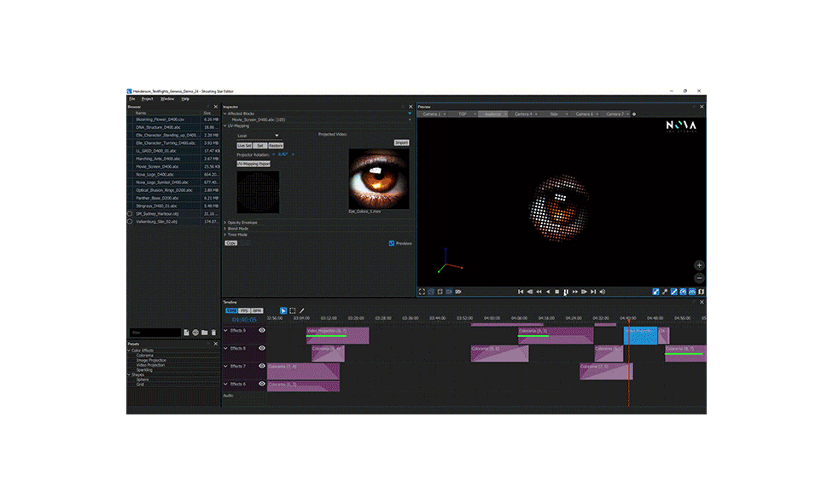Viewport: 833px width, 504px height.
Task: Toggle visibility of Effects 7 track
Action: tap(262, 366)
